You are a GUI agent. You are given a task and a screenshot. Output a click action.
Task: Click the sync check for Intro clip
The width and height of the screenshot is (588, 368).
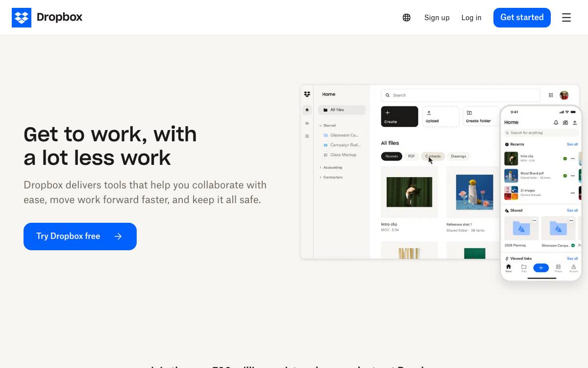(565, 158)
